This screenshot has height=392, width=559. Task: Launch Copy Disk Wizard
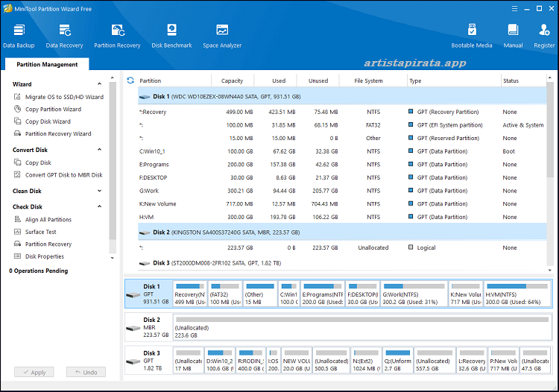(x=42, y=121)
